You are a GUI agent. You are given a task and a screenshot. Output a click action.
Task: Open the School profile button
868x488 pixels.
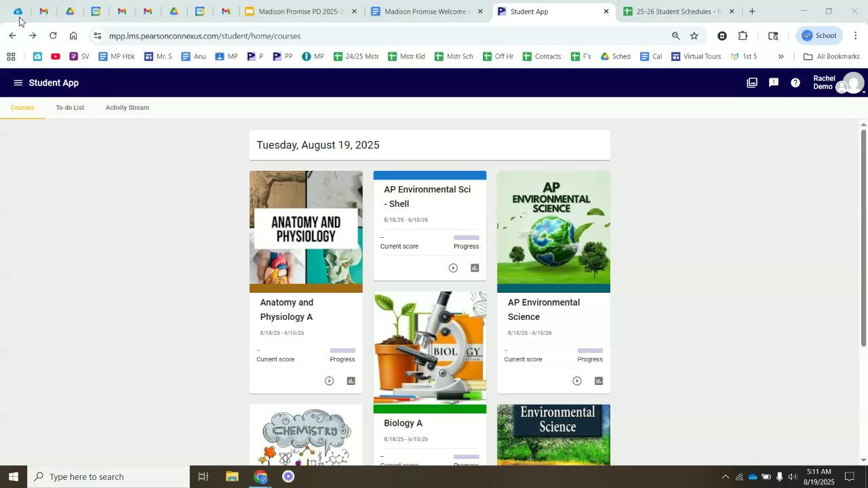(x=820, y=36)
